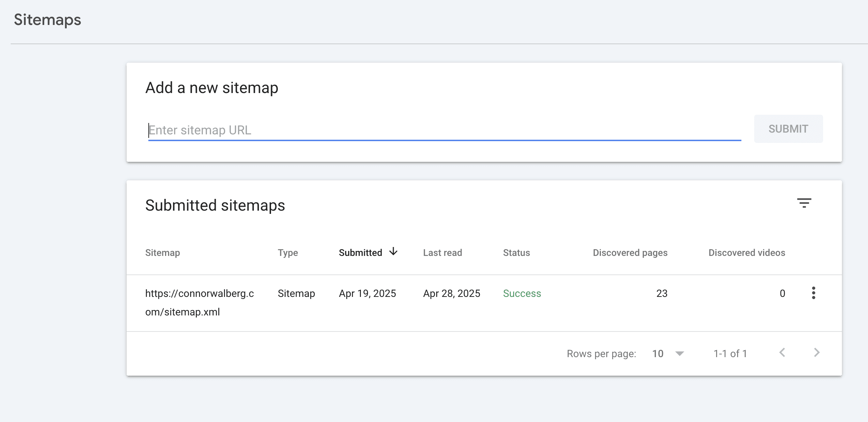Click the 23 discovered pages value
The image size is (868, 422).
[662, 293]
